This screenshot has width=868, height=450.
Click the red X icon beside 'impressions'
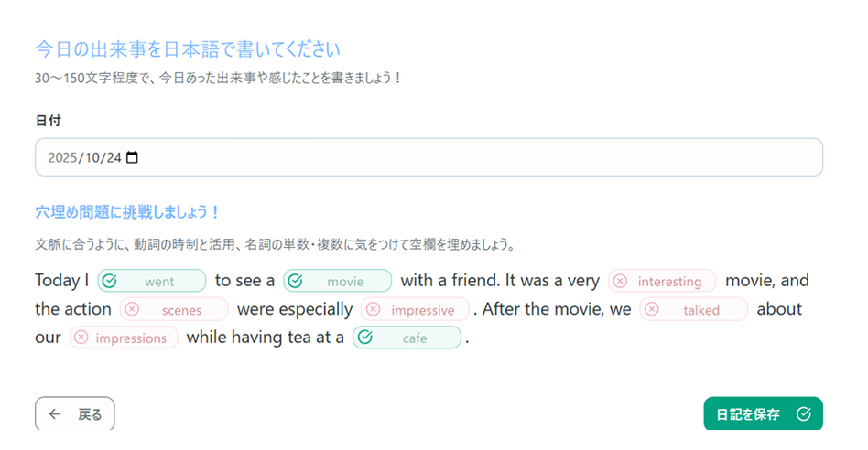point(81,337)
